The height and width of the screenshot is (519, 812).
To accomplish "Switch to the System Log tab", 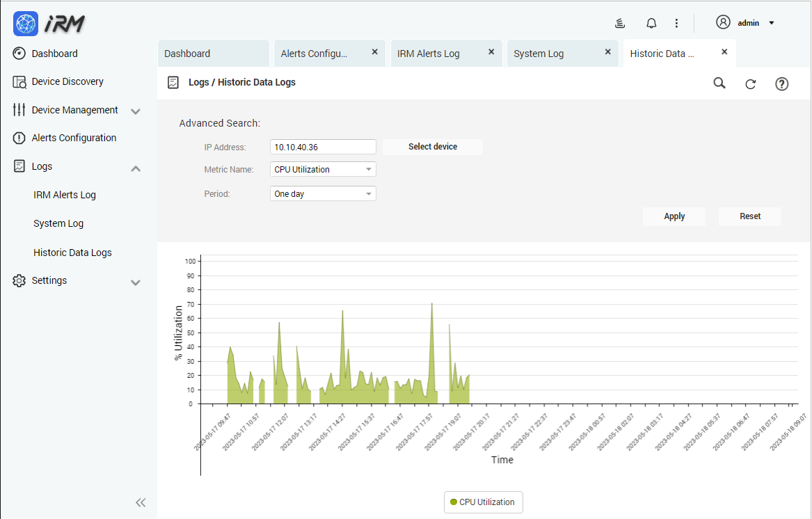I will [x=539, y=52].
